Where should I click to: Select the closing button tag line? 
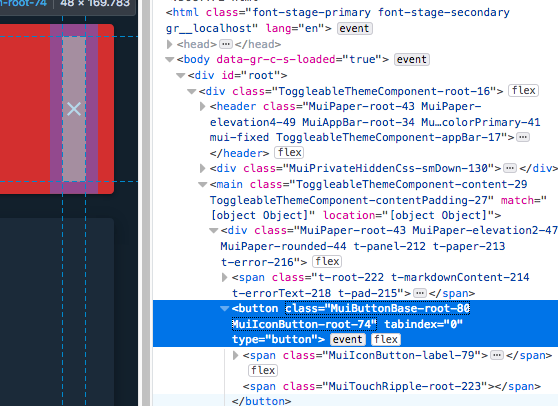[x=261, y=401]
